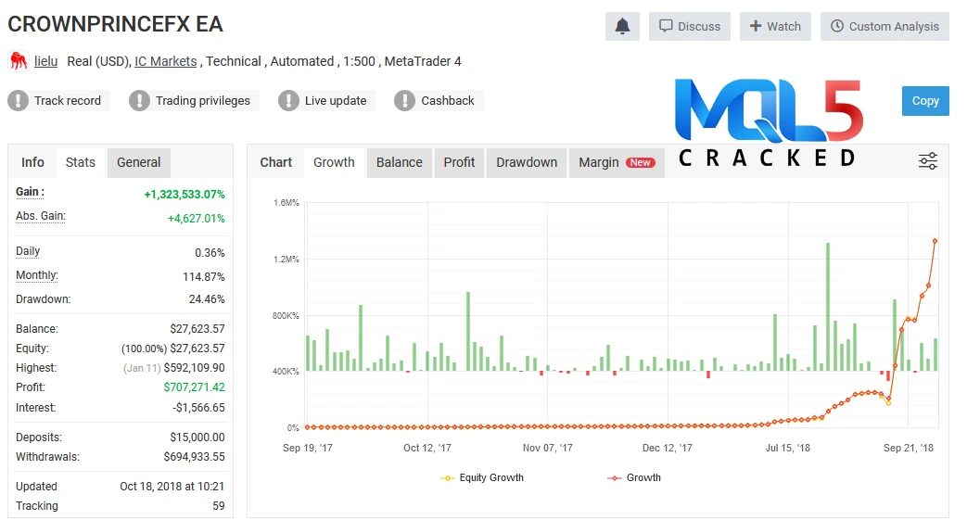Click the CROWNPRINCEFX EA title
This screenshot has height=520, width=980.
click(x=115, y=24)
